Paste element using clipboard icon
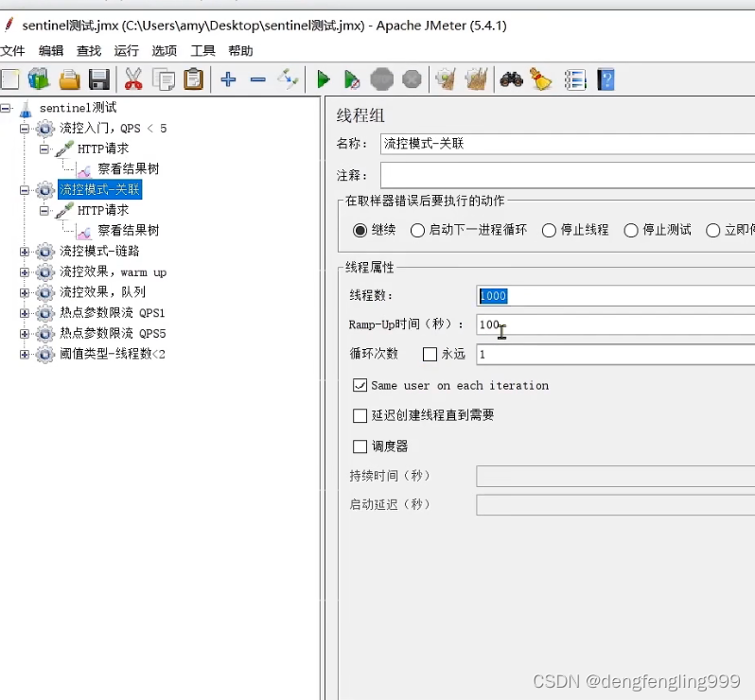The width and height of the screenshot is (755, 700). click(194, 79)
